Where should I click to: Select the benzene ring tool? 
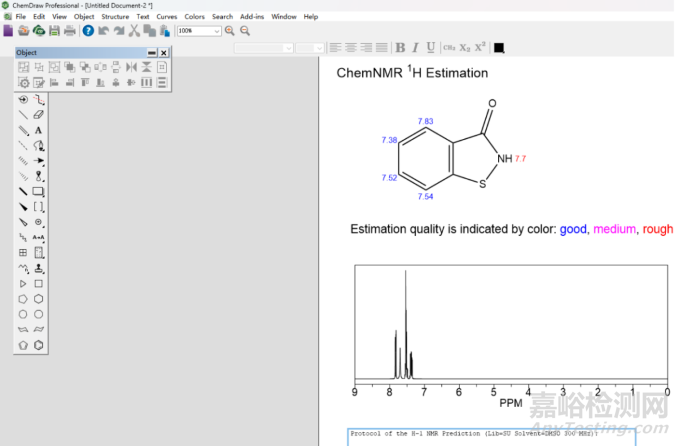(x=39, y=345)
